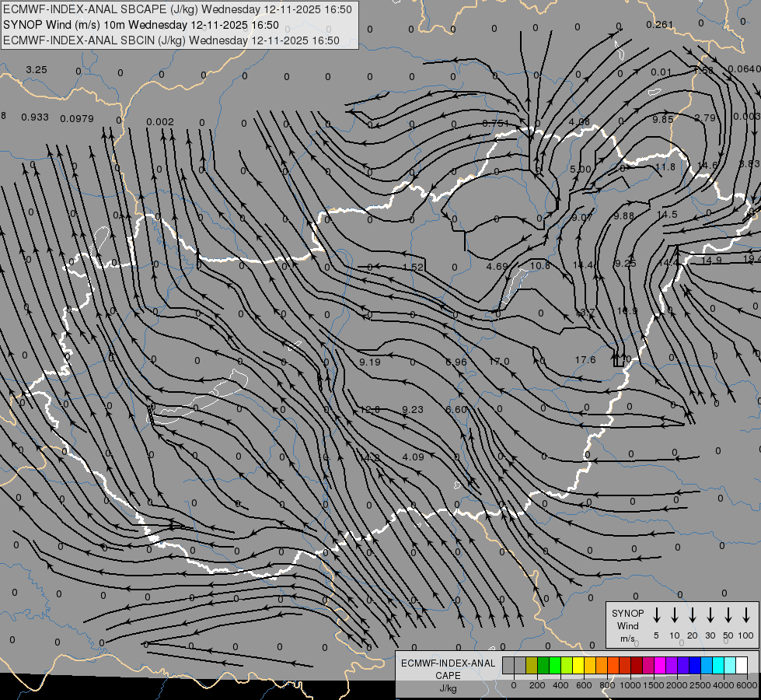This screenshot has height=700, width=761.
Task: Pick the dark blue CAPE legend swatch
Action: pos(694,665)
